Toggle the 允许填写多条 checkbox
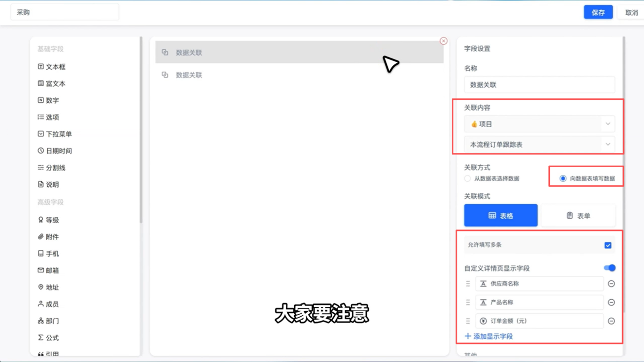 [608, 245]
